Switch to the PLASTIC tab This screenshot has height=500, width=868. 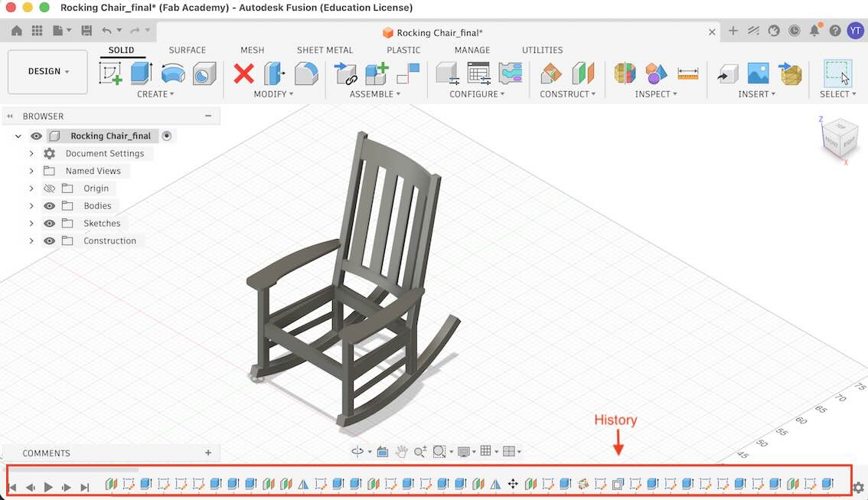403,50
